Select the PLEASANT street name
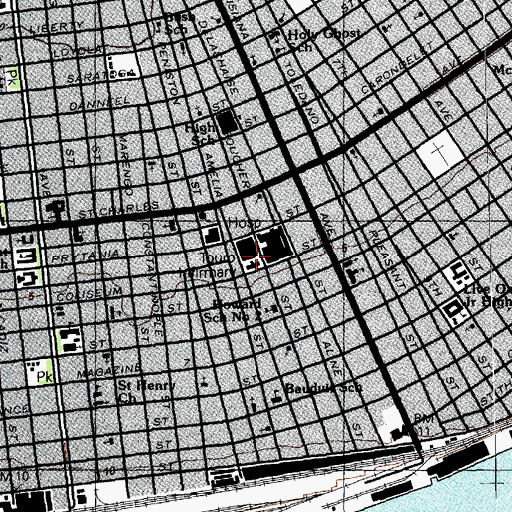 pos(388,259)
